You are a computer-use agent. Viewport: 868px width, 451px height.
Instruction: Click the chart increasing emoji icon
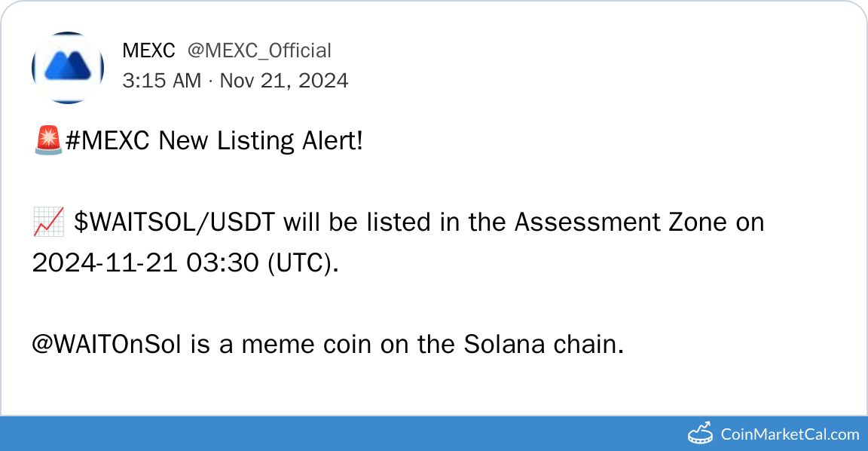(x=48, y=222)
